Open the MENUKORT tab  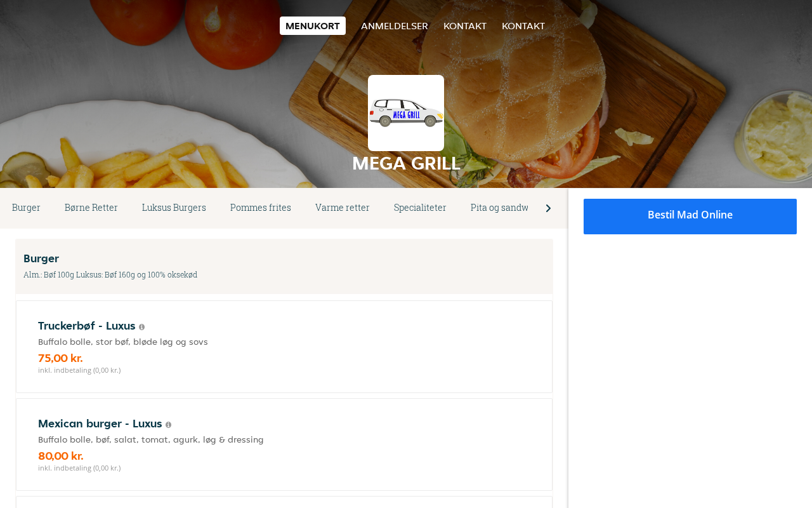[313, 26]
